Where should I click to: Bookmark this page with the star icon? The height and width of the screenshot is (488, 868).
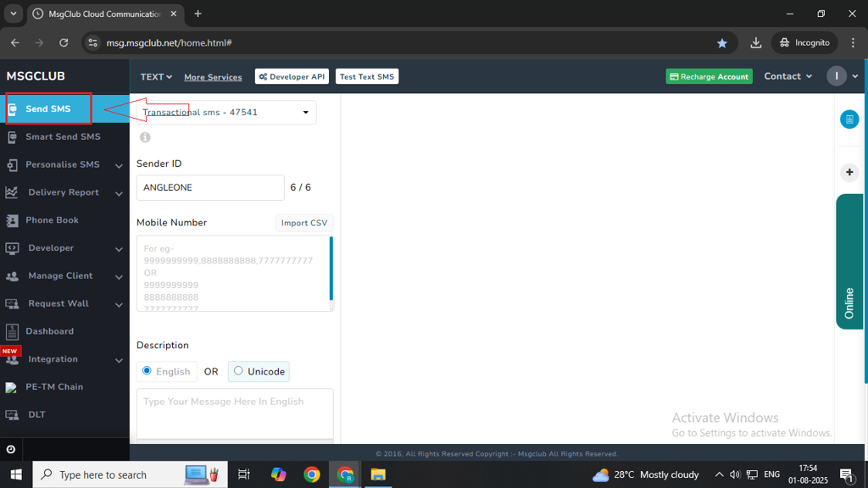click(x=722, y=43)
